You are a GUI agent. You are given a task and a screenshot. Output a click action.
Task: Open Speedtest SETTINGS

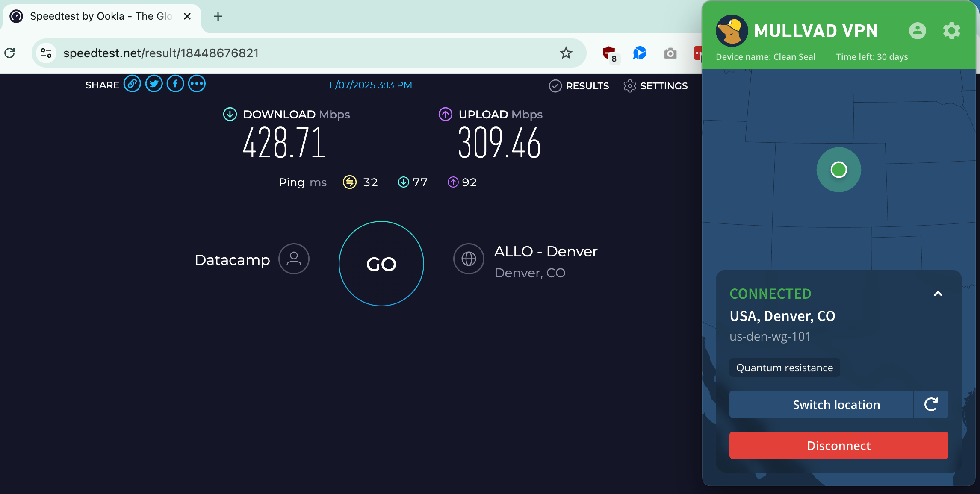pyautogui.click(x=655, y=85)
